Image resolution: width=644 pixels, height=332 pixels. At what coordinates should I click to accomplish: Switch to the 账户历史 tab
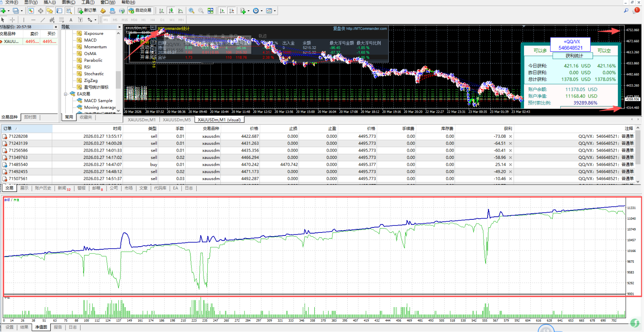pos(43,188)
